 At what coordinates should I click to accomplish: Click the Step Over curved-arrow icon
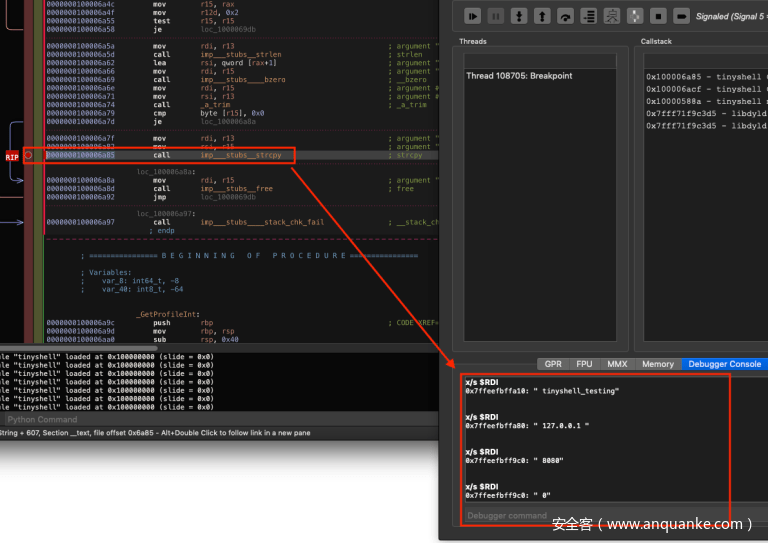pyautogui.click(x=565, y=16)
